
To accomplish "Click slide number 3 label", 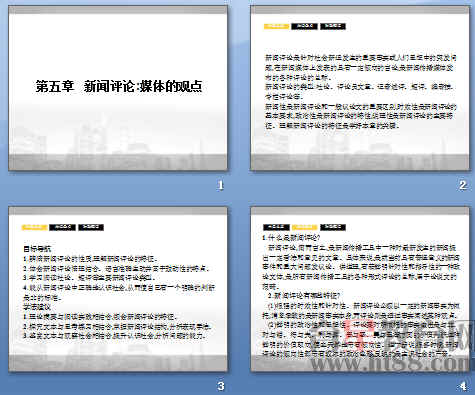I will pos(221,386).
